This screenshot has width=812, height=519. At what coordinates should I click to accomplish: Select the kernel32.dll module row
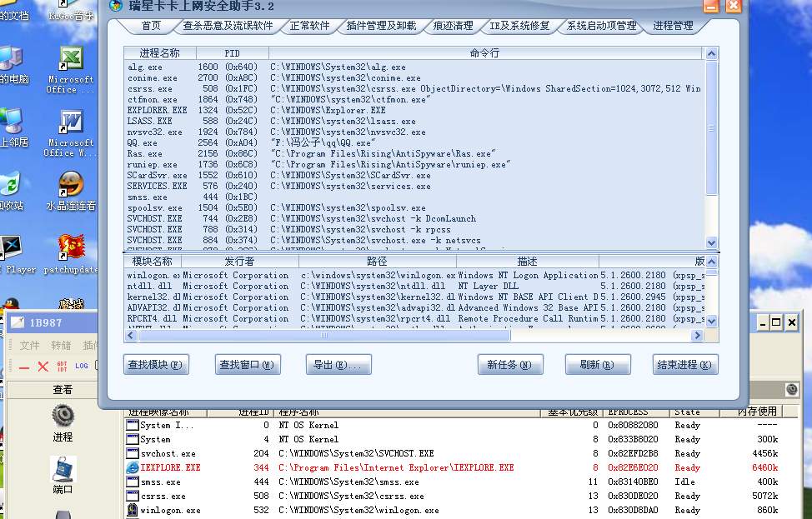pos(415,297)
